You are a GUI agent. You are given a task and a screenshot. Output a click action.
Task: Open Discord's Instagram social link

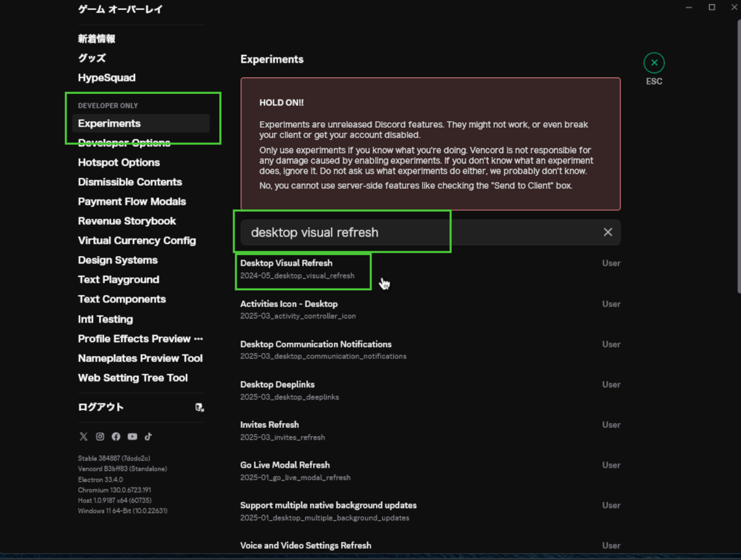tap(100, 437)
